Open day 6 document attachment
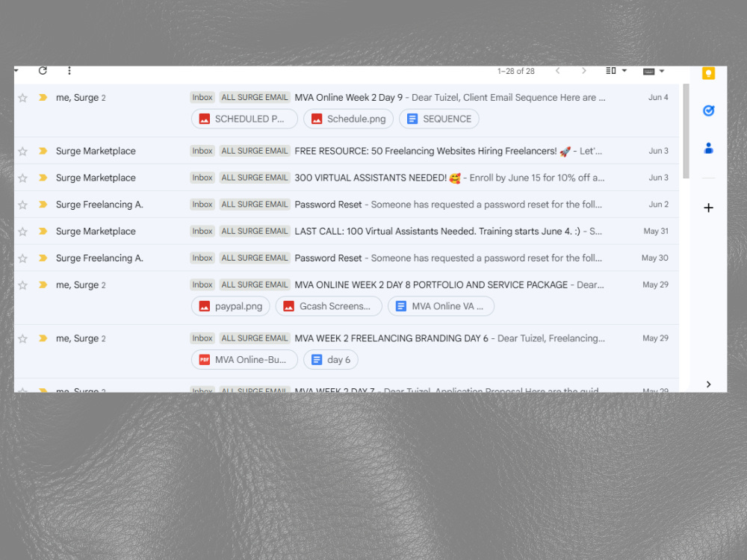Screen dimensions: 747x560 [x=331, y=360]
